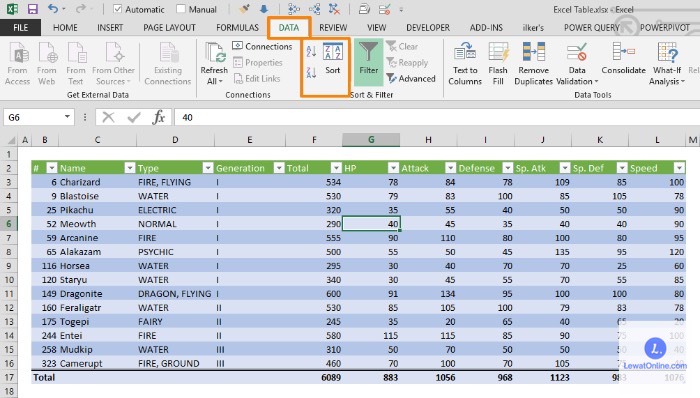Switch to the PAGE LAYOUT tab

click(169, 28)
